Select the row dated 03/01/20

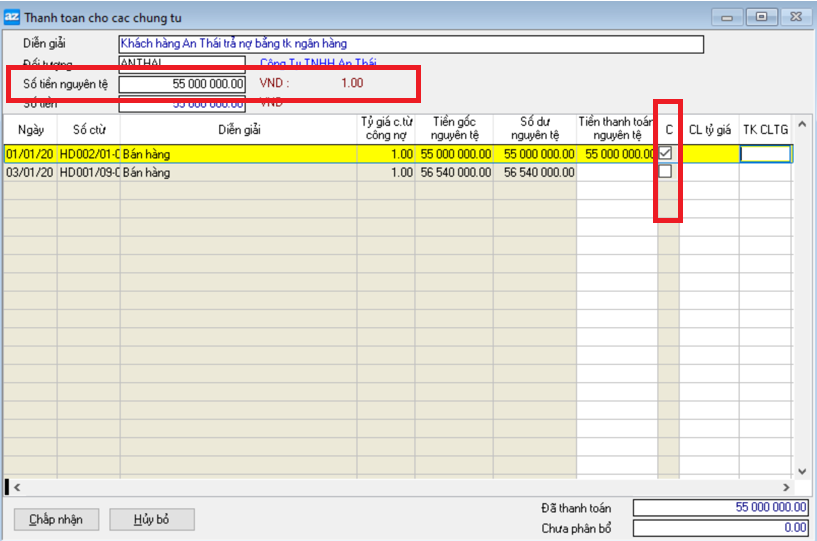point(238,173)
